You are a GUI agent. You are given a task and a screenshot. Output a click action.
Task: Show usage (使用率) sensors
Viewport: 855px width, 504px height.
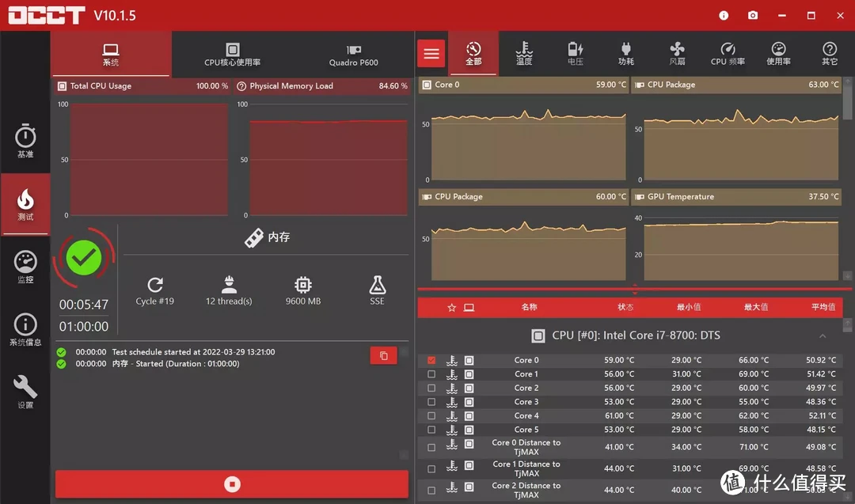pos(779,53)
